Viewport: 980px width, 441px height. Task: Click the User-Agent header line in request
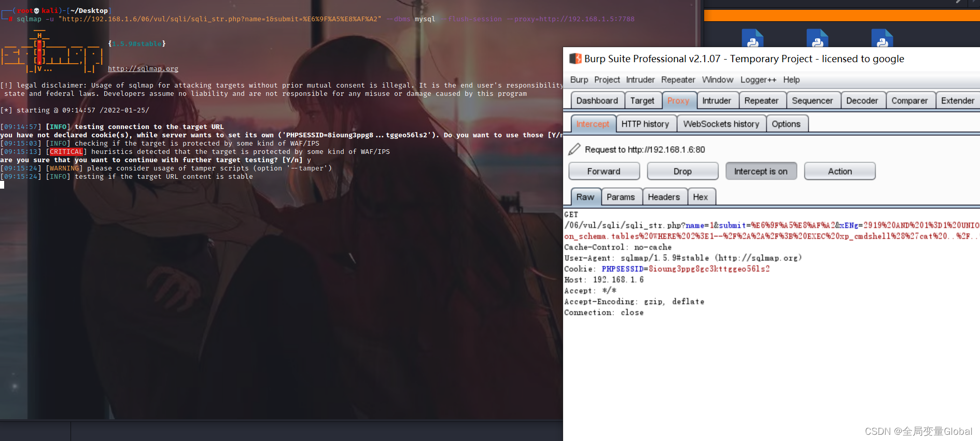point(683,258)
